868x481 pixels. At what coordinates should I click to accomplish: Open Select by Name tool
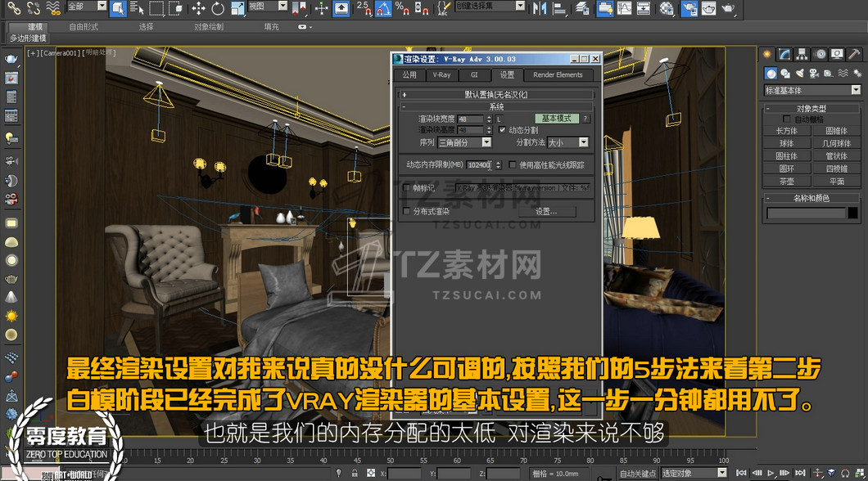(136, 7)
